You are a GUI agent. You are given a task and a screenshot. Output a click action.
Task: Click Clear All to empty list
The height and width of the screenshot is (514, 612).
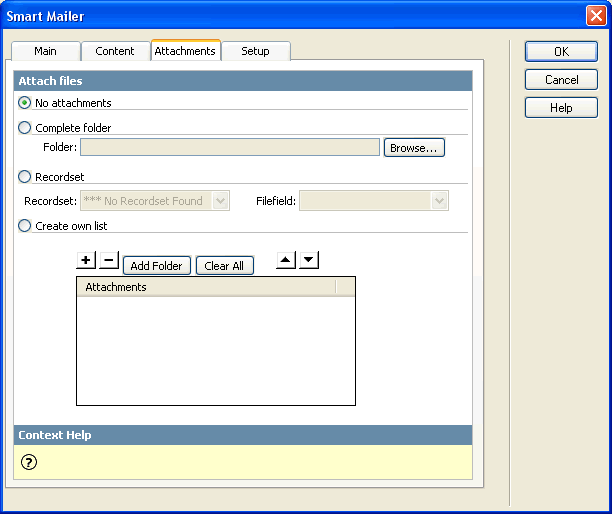(x=224, y=266)
